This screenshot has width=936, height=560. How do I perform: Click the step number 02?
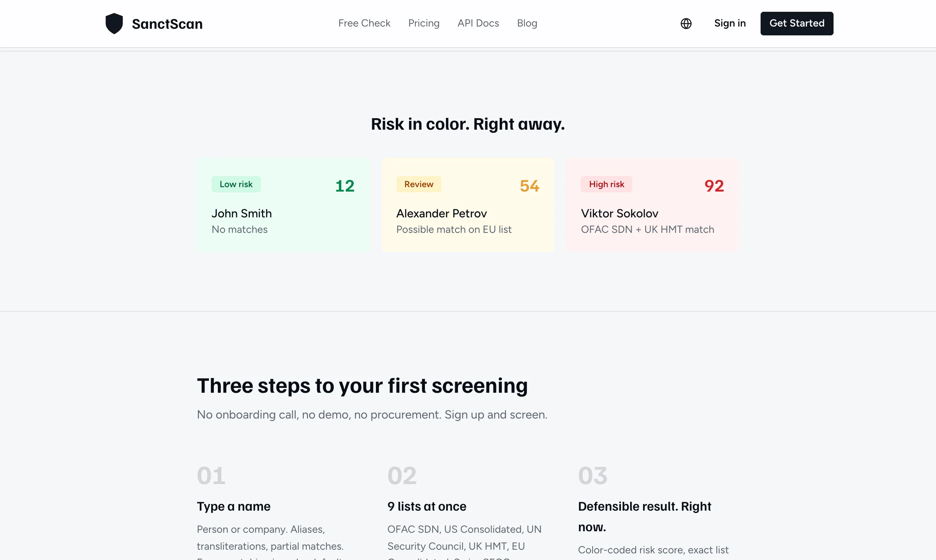click(402, 476)
